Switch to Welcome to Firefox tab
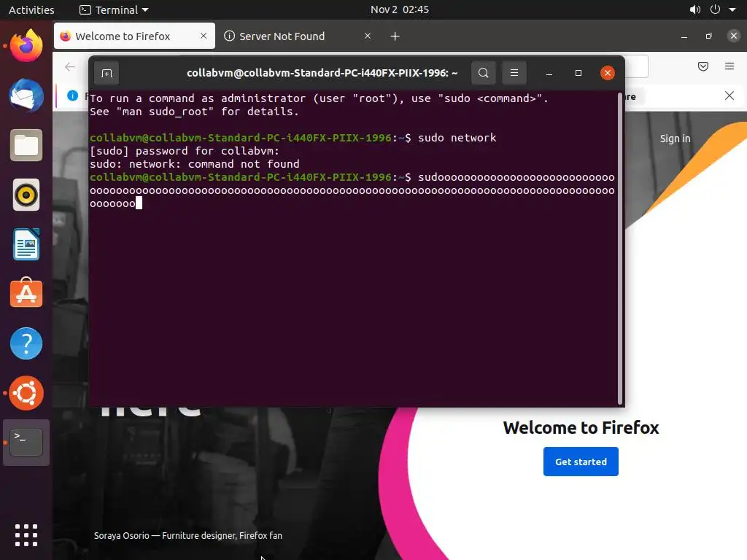 click(x=134, y=36)
